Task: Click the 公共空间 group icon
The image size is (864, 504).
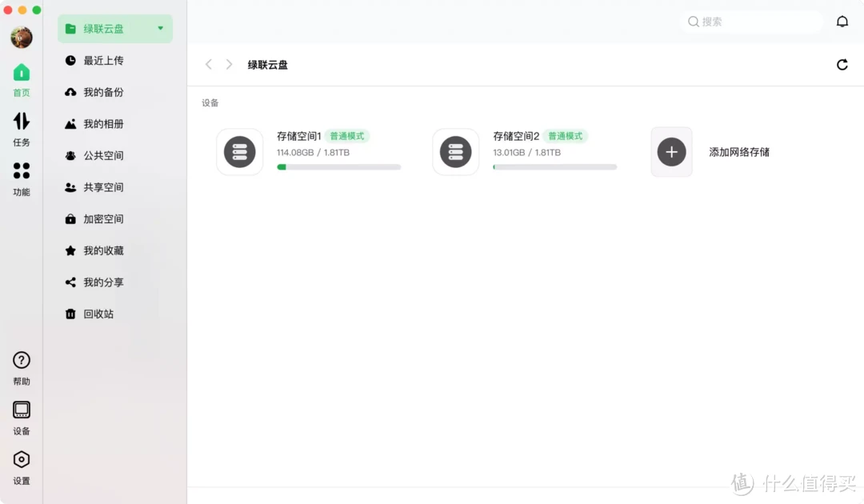Action: point(70,155)
